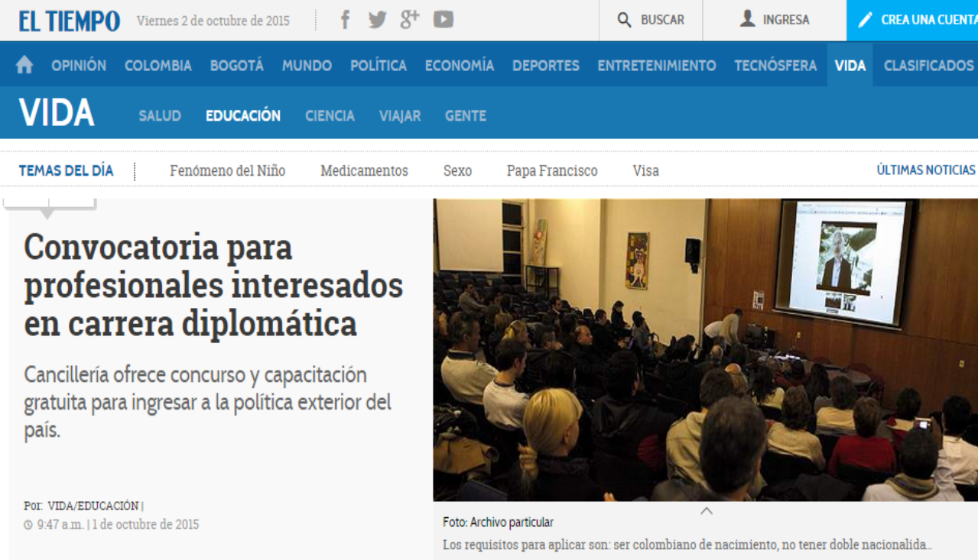Viewport: 978px width, 560px height.
Task: Open topic Medicamentos
Action: pyautogui.click(x=364, y=171)
